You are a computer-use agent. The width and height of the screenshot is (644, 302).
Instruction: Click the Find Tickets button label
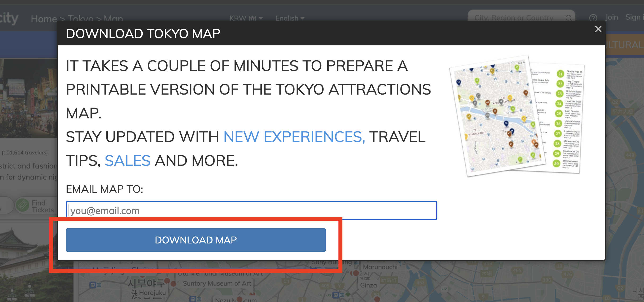coord(42,206)
